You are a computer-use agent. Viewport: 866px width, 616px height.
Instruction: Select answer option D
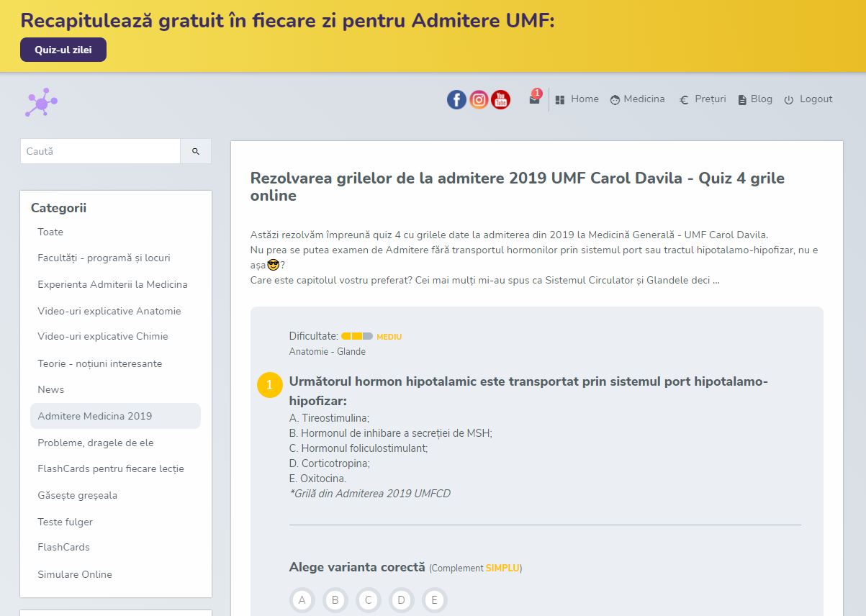click(402, 600)
